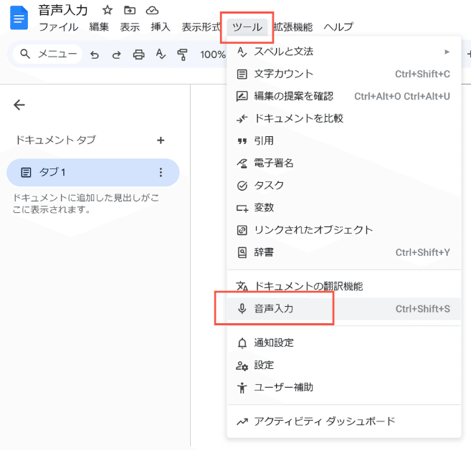The height and width of the screenshot is (450, 476).
Task: Click the Google Docs home icon
Action: point(19,18)
